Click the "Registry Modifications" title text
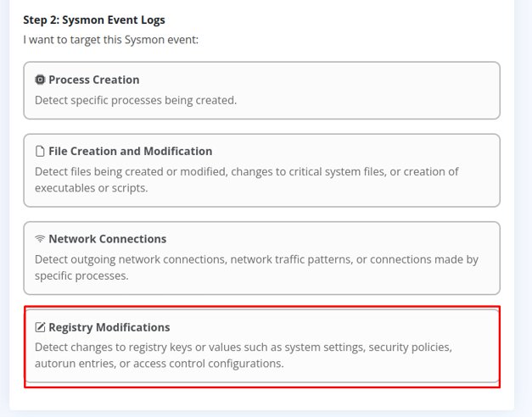 [109, 327]
